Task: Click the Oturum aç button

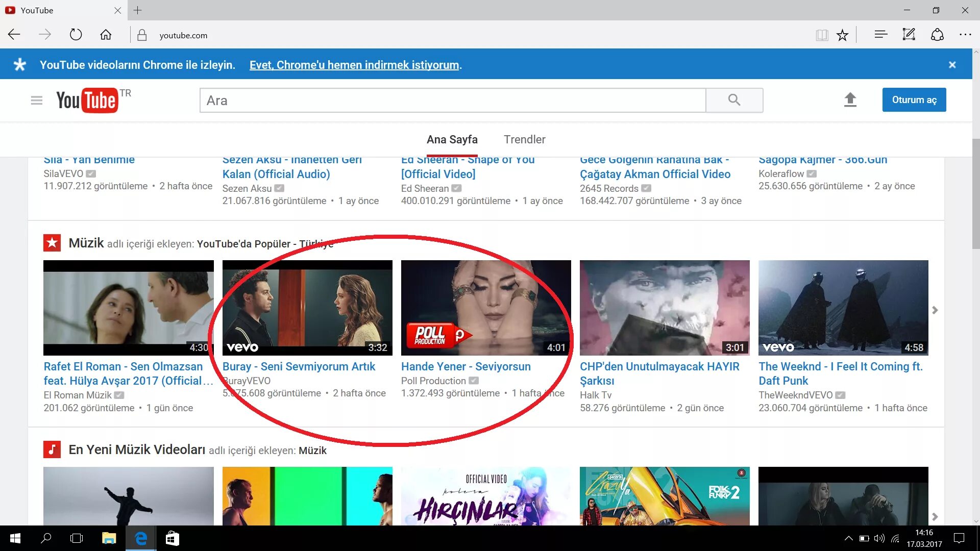Action: (914, 100)
